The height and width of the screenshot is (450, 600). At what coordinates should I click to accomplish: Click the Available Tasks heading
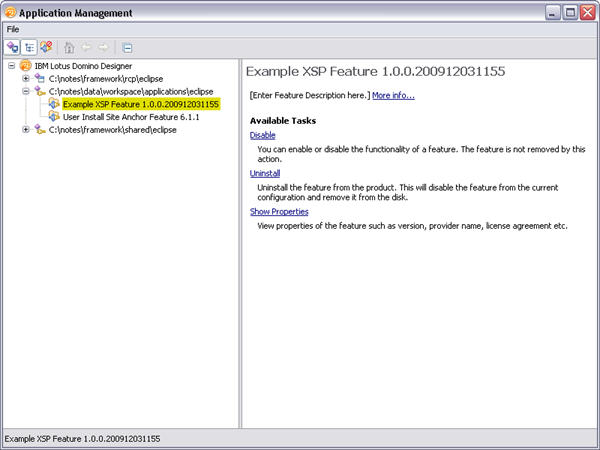[283, 121]
